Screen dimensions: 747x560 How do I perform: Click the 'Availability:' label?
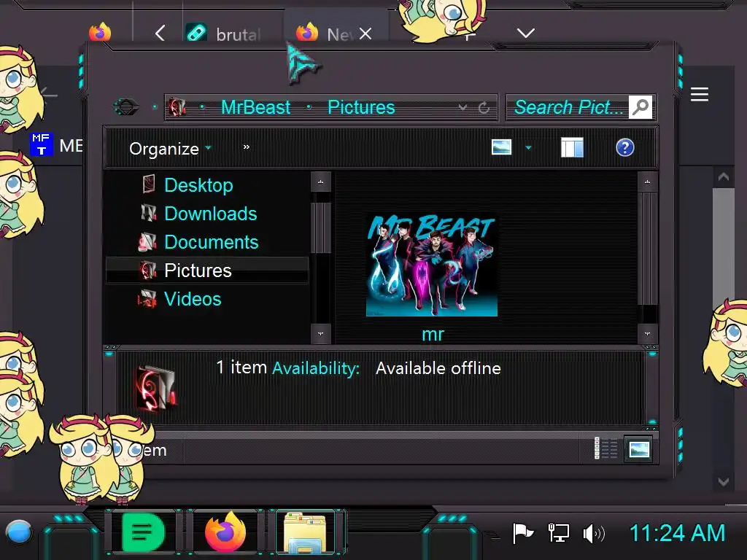(x=316, y=368)
